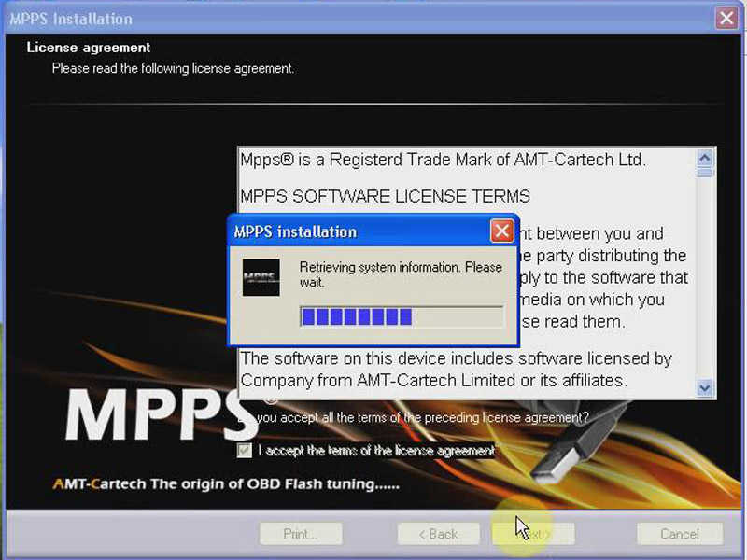Image resolution: width=747 pixels, height=560 pixels.
Task: Click 'The software on this device includes' line
Action: [x=456, y=358]
